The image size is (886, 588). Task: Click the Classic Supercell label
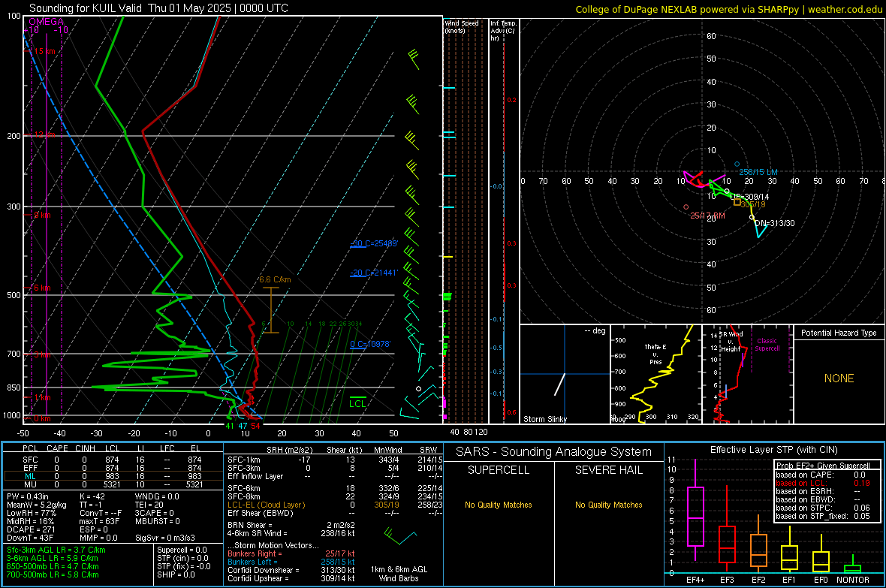(767, 345)
